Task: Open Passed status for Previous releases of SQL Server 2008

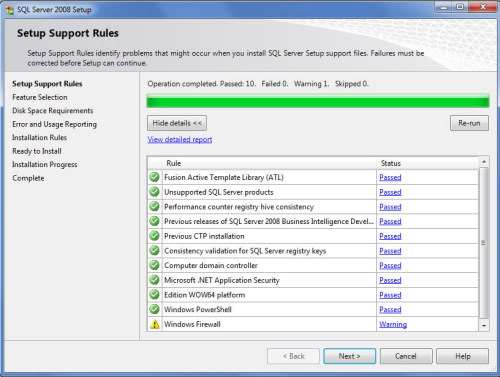Action: (x=390, y=221)
